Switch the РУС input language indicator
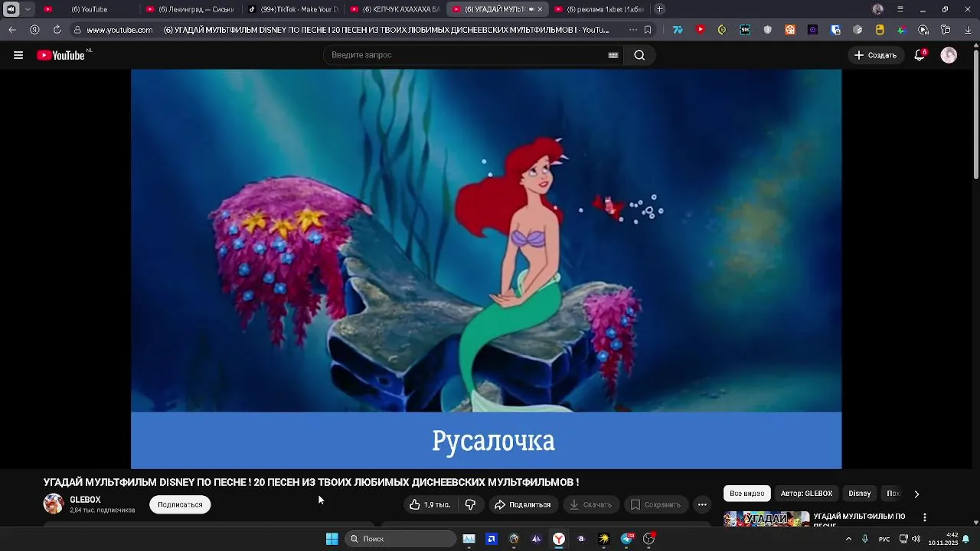This screenshot has width=980, height=551. (884, 539)
